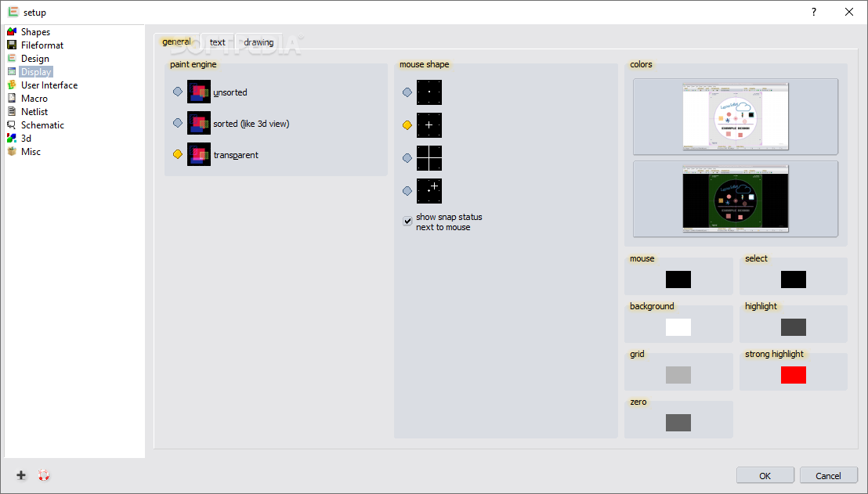Screen dimensions: 868x494
Task: Click the full crosshair mouse shape image
Action: (x=429, y=158)
